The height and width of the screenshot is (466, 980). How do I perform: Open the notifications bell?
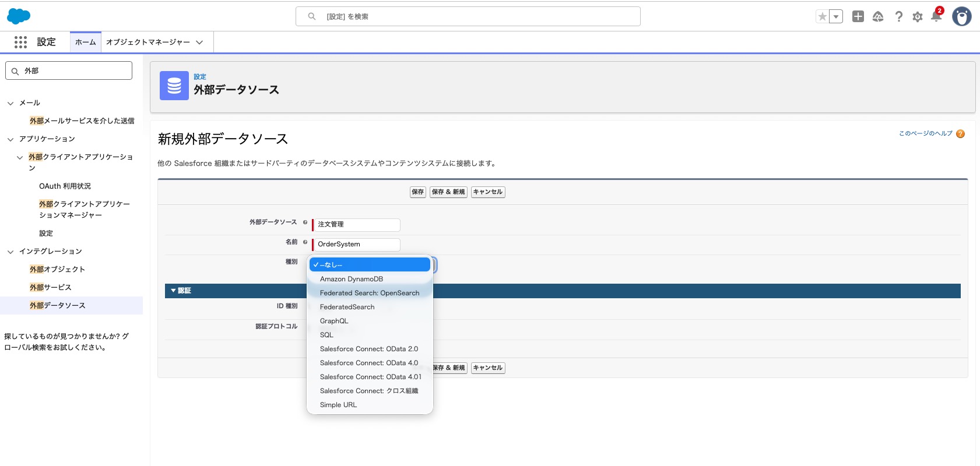(x=936, y=16)
